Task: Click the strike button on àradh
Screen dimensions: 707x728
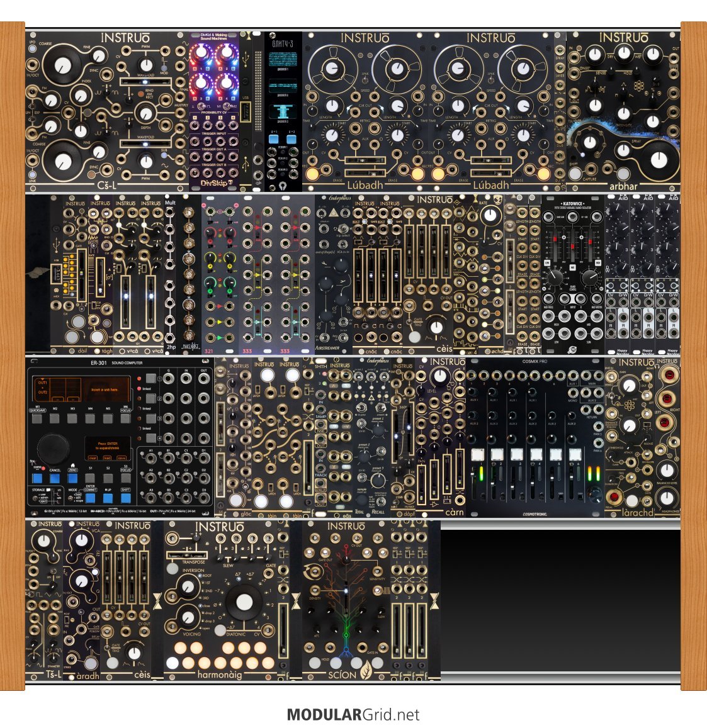Action: pyautogui.click(x=90, y=663)
